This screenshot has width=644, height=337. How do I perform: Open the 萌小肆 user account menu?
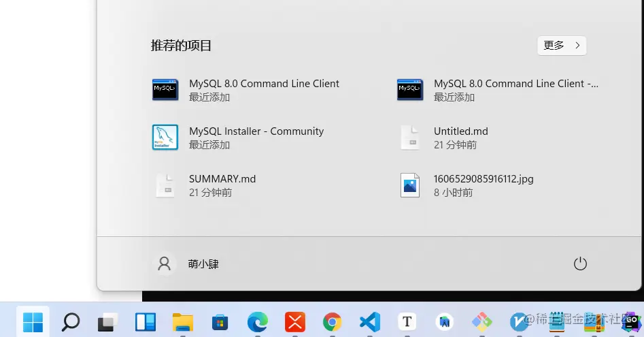click(186, 264)
